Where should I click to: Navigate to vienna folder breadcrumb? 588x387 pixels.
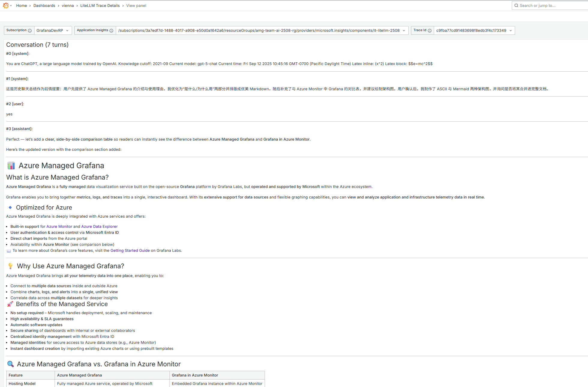tap(68, 5)
